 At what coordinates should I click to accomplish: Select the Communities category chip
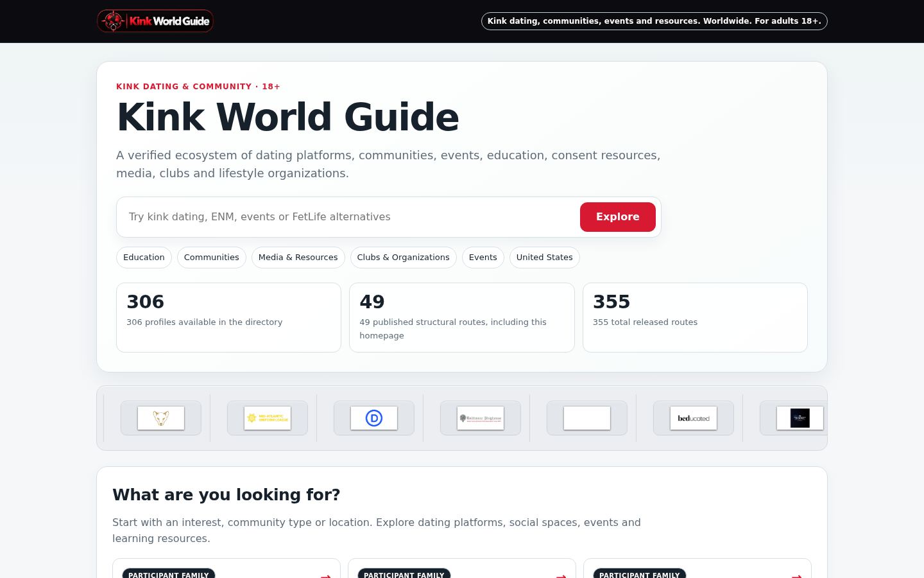tap(212, 258)
